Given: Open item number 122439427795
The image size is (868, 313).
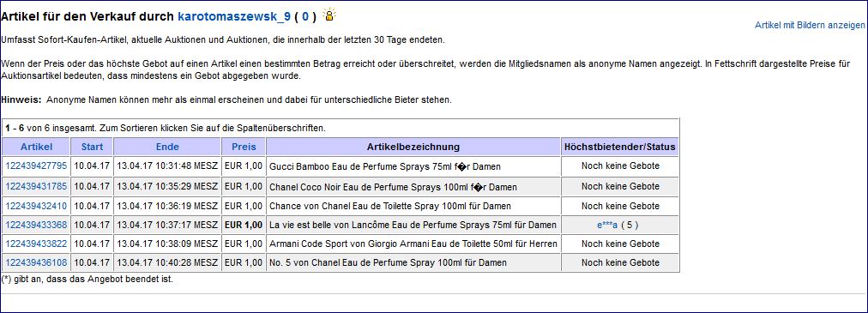Looking at the screenshot, I should (36, 166).
